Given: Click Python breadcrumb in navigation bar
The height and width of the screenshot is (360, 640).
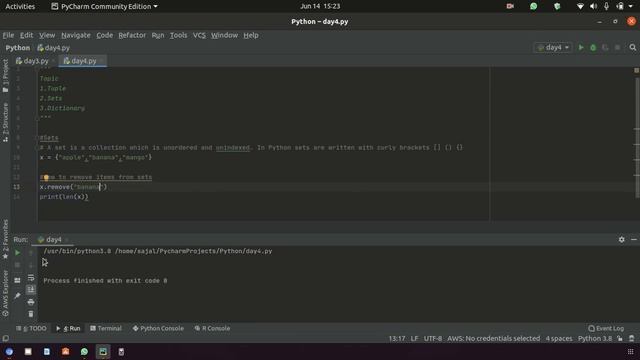Looking at the screenshot, I should click(18, 48).
